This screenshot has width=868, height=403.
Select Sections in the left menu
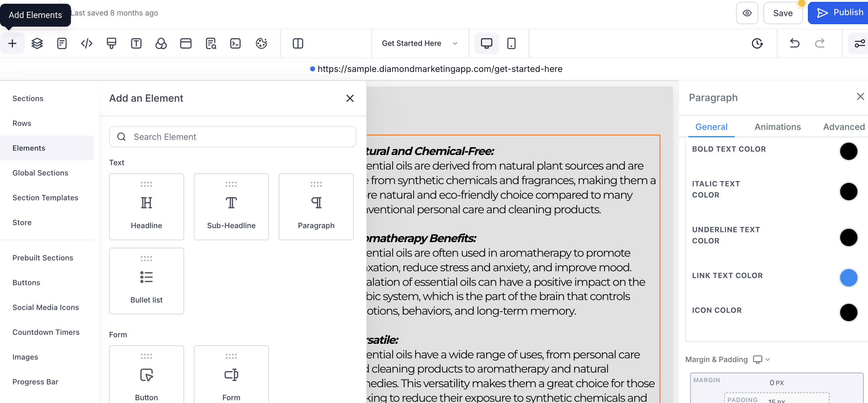coord(28,99)
